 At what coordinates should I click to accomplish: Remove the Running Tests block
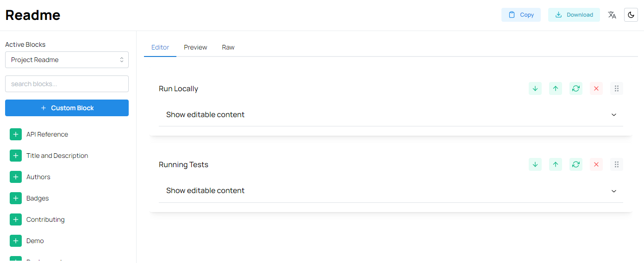coord(596,164)
